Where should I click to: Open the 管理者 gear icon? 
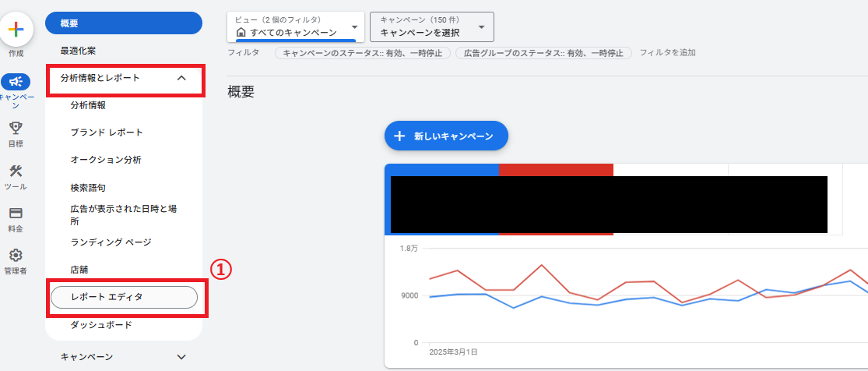(16, 255)
